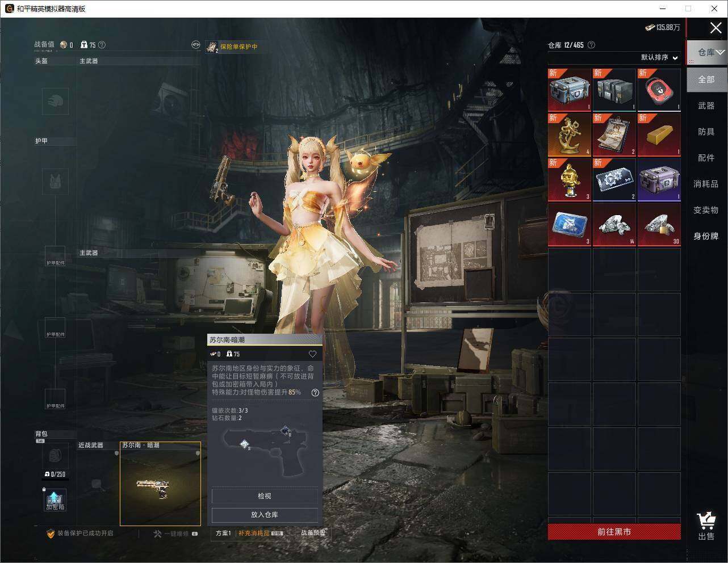728x563 pixels.
Task: Select the golden helmet bust trophy item
Action: (570, 179)
